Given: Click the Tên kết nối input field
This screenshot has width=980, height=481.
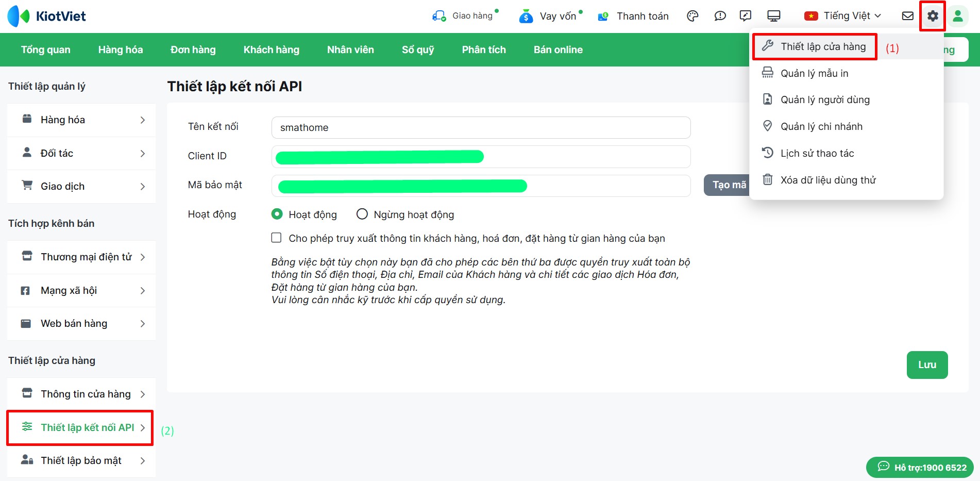Looking at the screenshot, I should tap(480, 127).
